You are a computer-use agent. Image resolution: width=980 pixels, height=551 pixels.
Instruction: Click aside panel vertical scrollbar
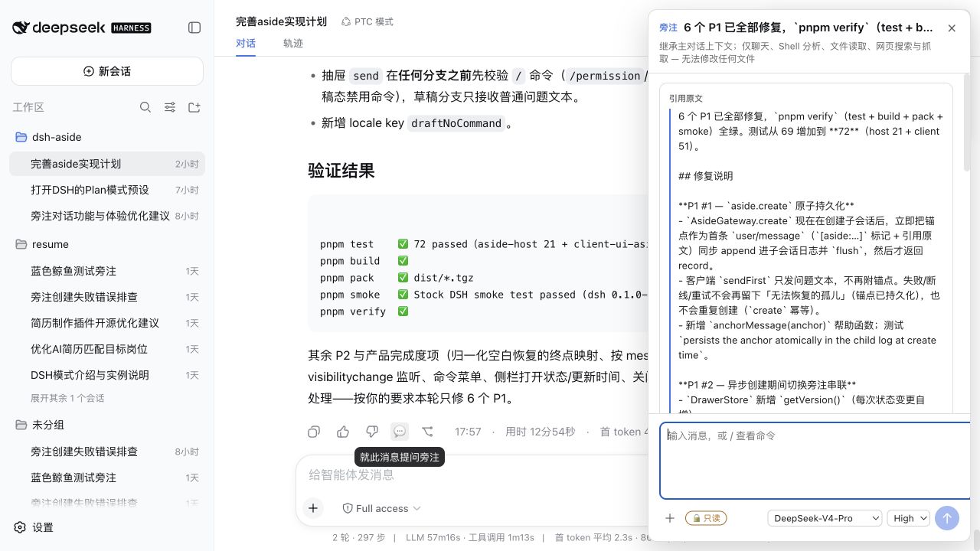click(x=966, y=122)
